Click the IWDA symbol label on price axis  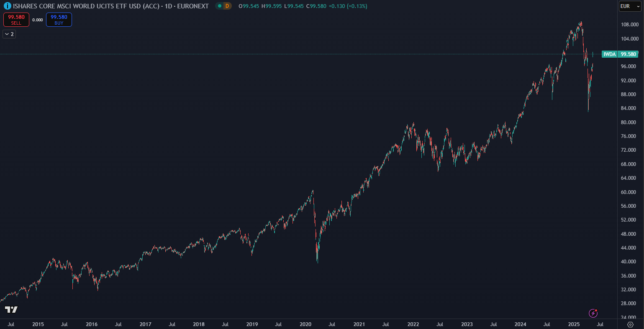(x=609, y=54)
